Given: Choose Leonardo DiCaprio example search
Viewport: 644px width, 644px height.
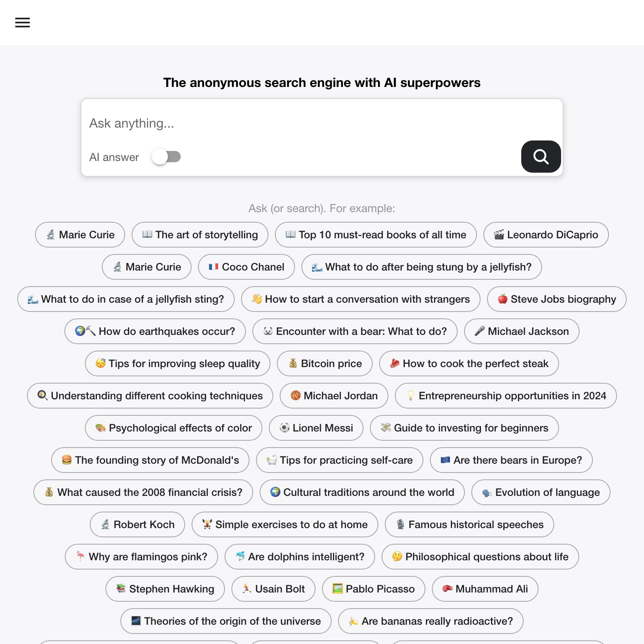Looking at the screenshot, I should [x=546, y=235].
